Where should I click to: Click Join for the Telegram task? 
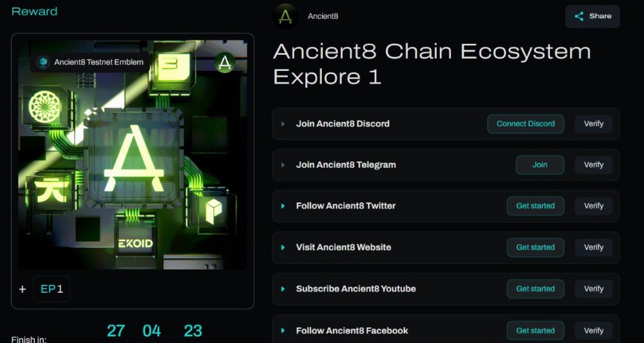coord(540,165)
